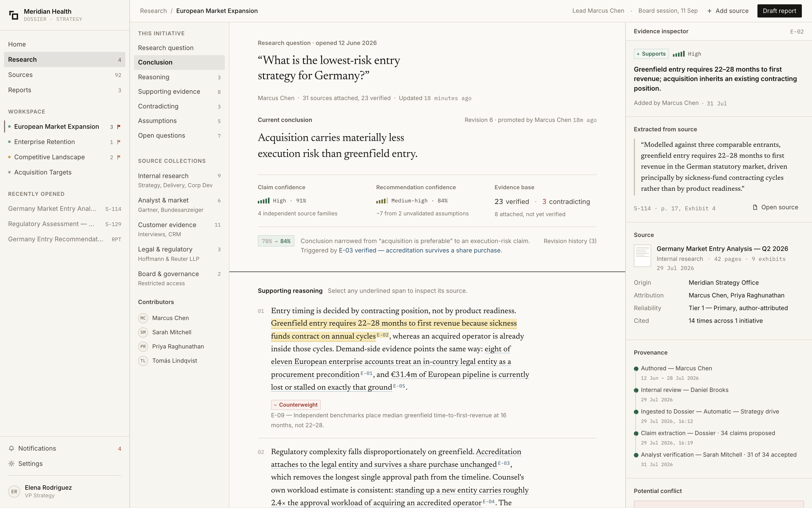The height and width of the screenshot is (508, 812).
Task: Switch to the Reasoning section
Action: [179, 77]
